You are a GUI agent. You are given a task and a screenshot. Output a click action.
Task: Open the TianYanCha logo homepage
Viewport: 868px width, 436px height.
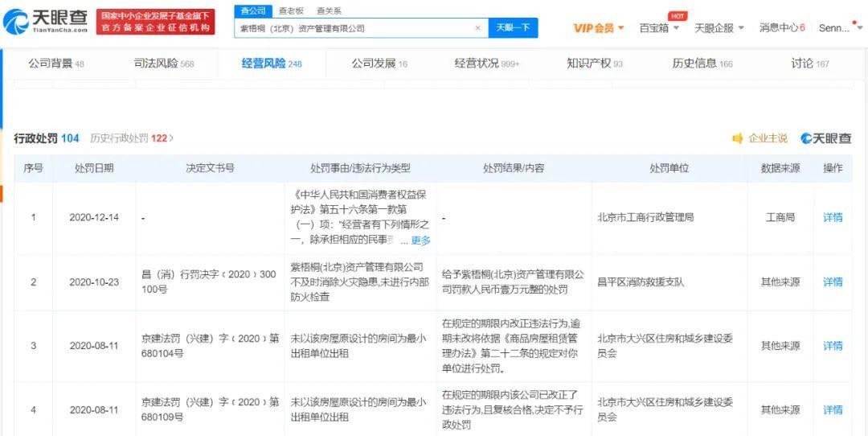tap(45, 22)
